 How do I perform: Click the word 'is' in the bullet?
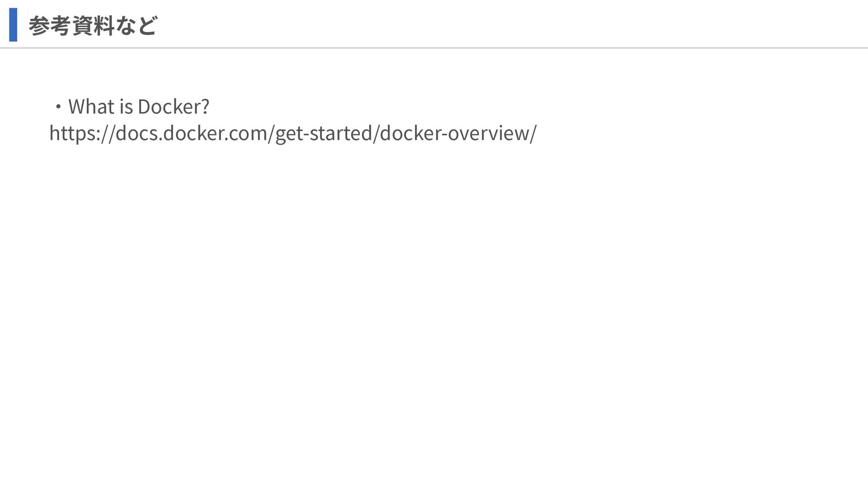click(x=126, y=107)
